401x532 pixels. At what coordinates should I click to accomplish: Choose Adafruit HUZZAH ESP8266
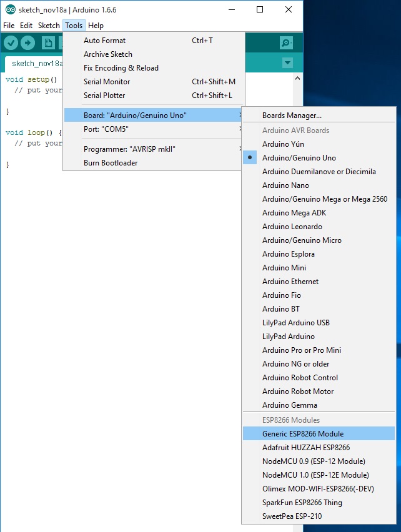(319, 448)
